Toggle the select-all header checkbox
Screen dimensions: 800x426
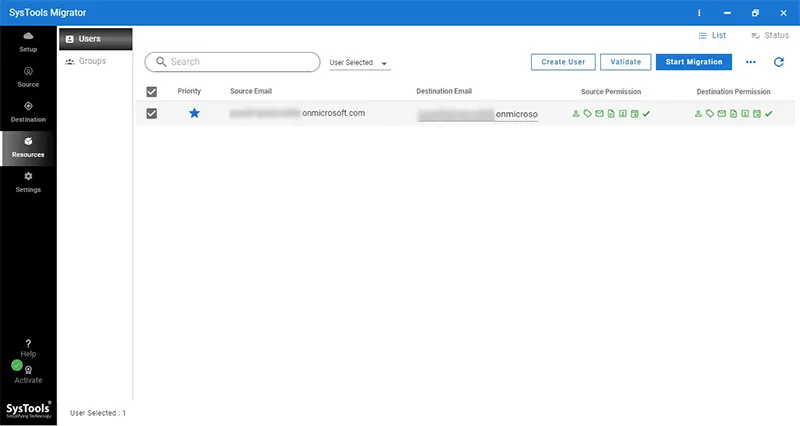152,91
